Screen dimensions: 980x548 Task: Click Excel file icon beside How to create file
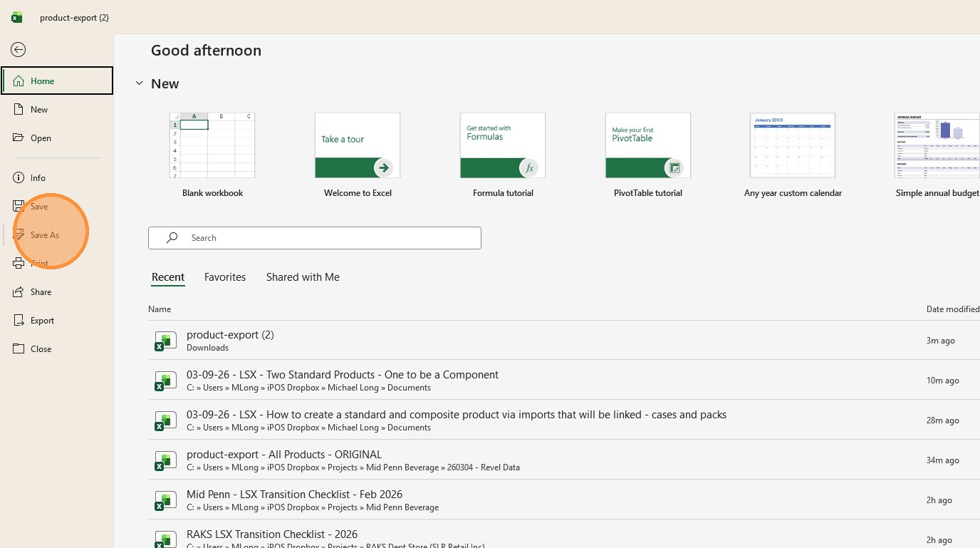point(165,420)
